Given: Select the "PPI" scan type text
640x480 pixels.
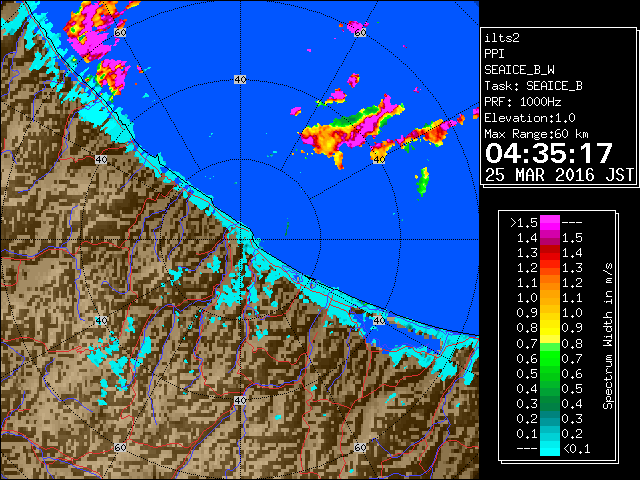Looking at the screenshot, I should pyautogui.click(x=494, y=54).
